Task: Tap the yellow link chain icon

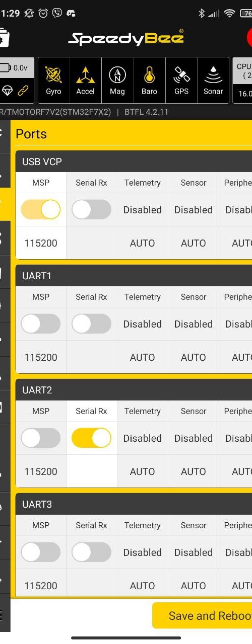Action: pyautogui.click(x=23, y=91)
